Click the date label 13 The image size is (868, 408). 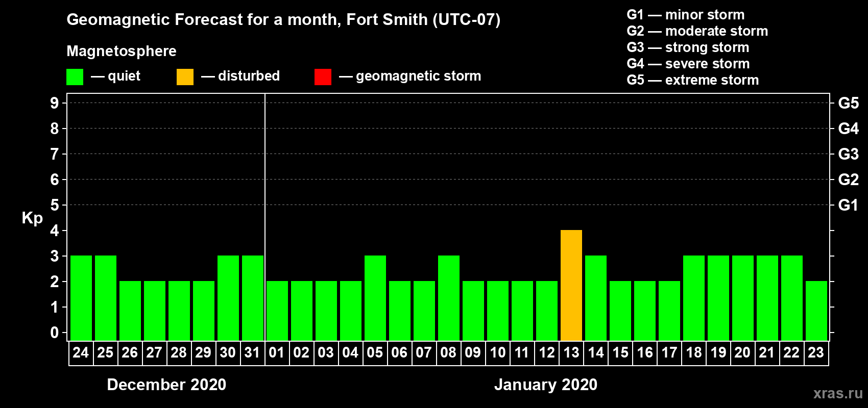point(571,353)
